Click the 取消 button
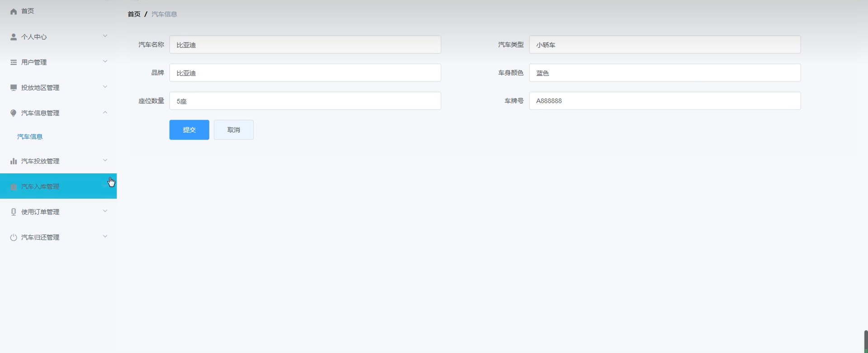This screenshot has height=353, width=868. coord(234,130)
